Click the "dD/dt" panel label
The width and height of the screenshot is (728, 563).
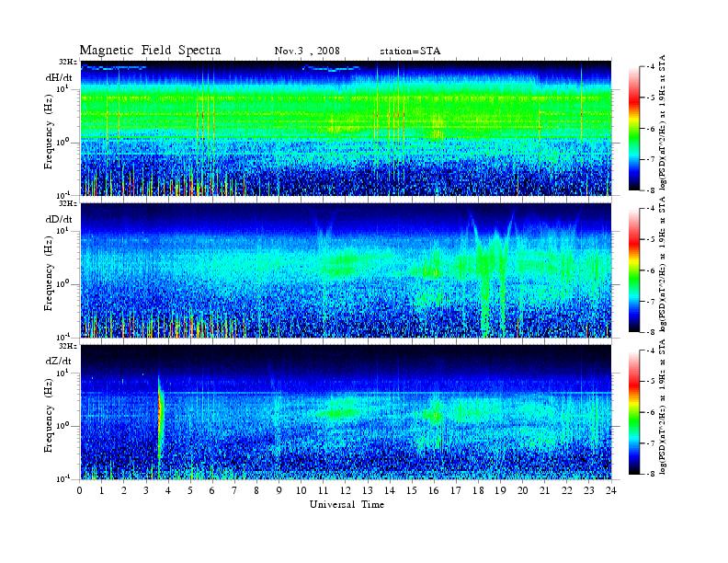pyautogui.click(x=59, y=219)
